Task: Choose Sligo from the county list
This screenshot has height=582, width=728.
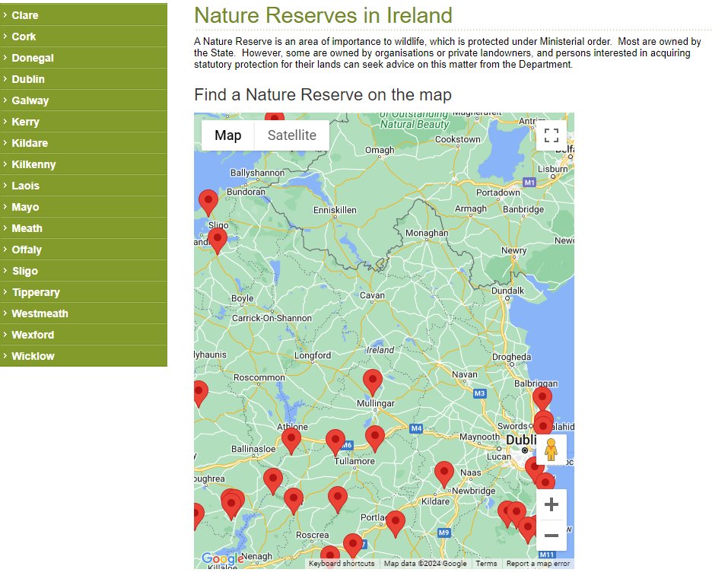Action: pos(84,272)
